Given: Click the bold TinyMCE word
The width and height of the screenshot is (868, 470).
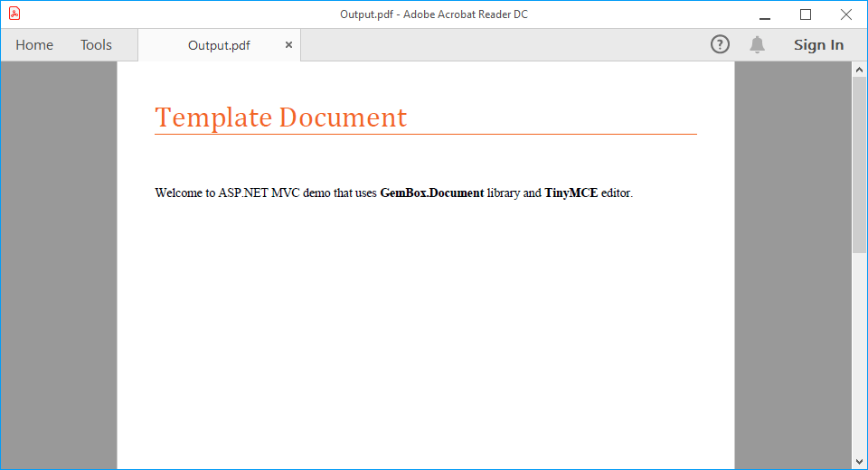Looking at the screenshot, I should pos(571,193).
